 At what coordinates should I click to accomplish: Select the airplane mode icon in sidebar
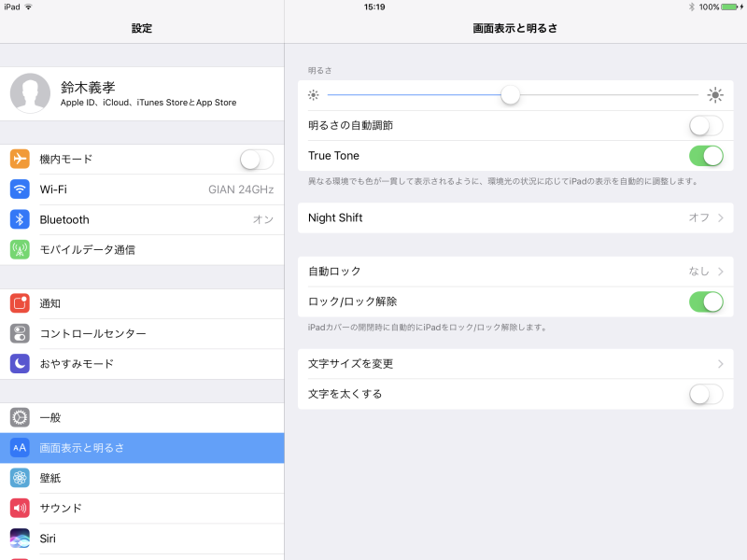pyautogui.click(x=19, y=159)
